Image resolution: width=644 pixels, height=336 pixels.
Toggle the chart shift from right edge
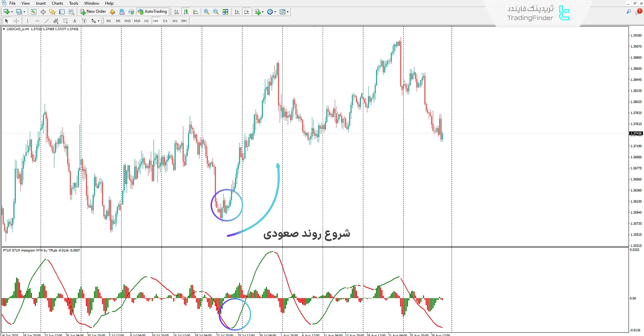click(x=247, y=12)
